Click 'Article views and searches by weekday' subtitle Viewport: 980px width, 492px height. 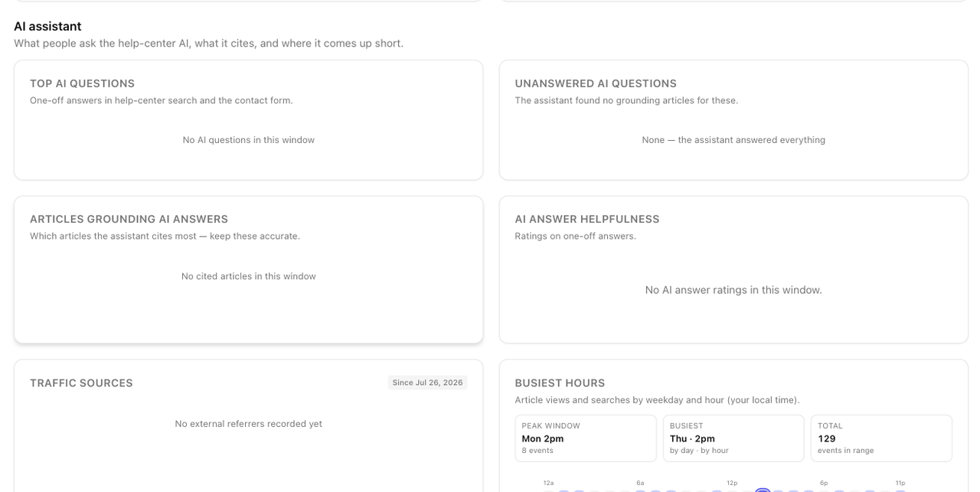click(657, 399)
